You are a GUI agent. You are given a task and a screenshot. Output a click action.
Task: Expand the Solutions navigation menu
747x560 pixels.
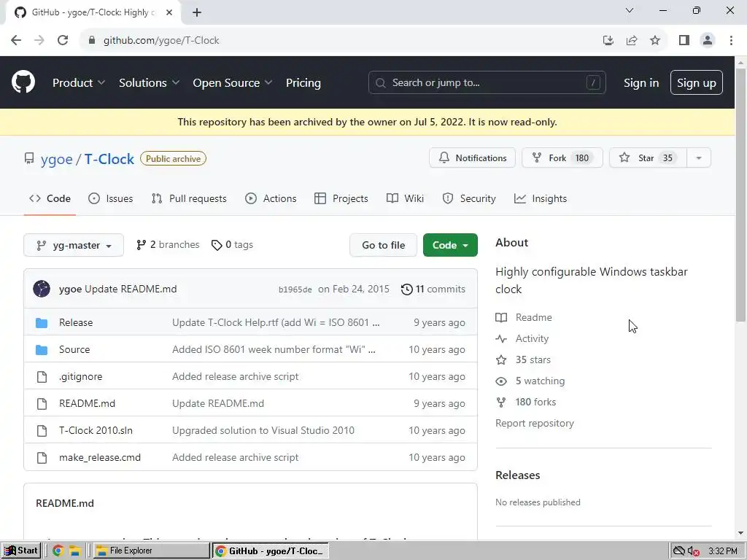tap(149, 83)
